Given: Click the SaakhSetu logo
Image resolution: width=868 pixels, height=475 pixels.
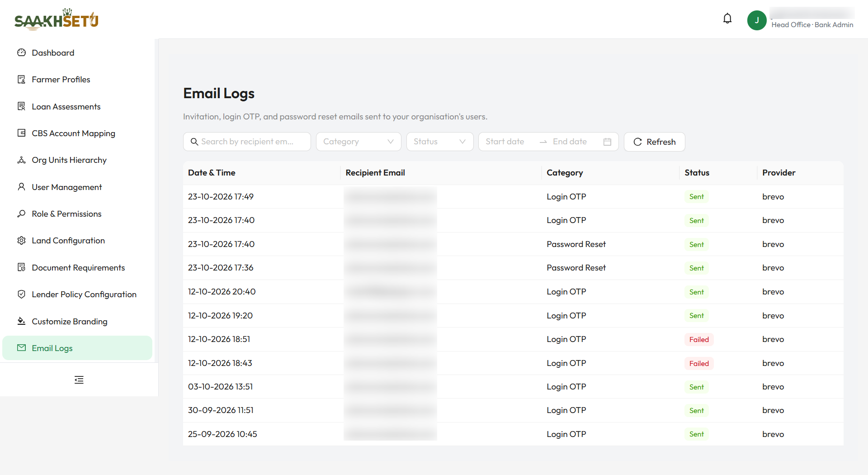Looking at the screenshot, I should [57, 19].
